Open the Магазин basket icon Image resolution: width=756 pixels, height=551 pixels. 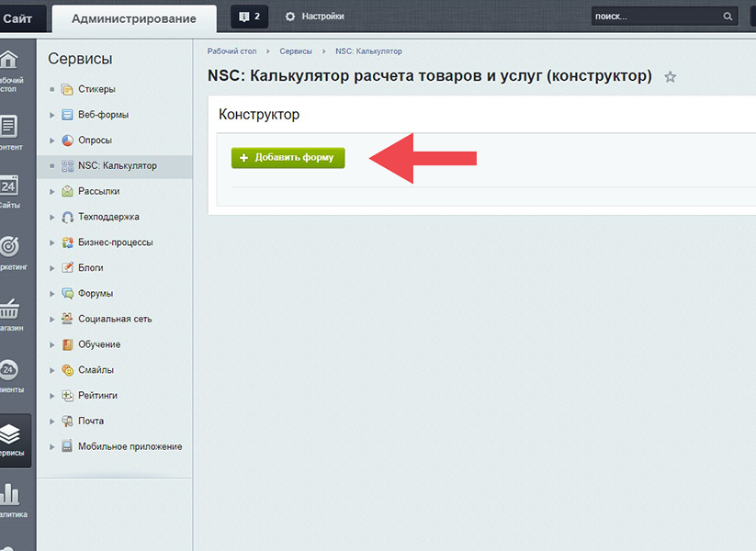click(9, 308)
